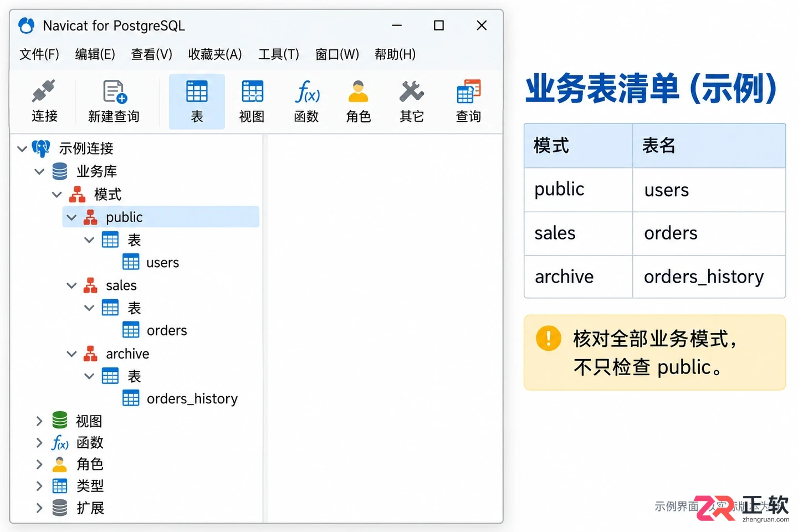Viewport: 798px width, 532px height.
Task: Click the 业务库 database icon
Action: point(59,171)
